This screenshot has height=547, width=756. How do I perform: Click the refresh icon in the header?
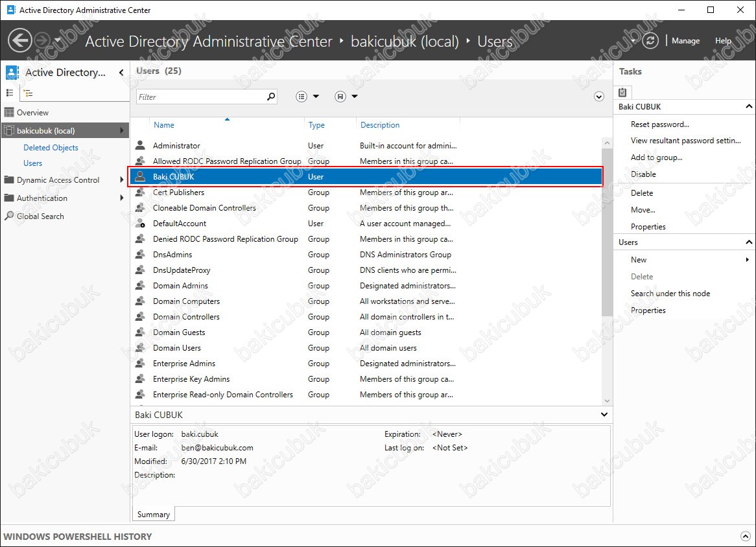[650, 40]
